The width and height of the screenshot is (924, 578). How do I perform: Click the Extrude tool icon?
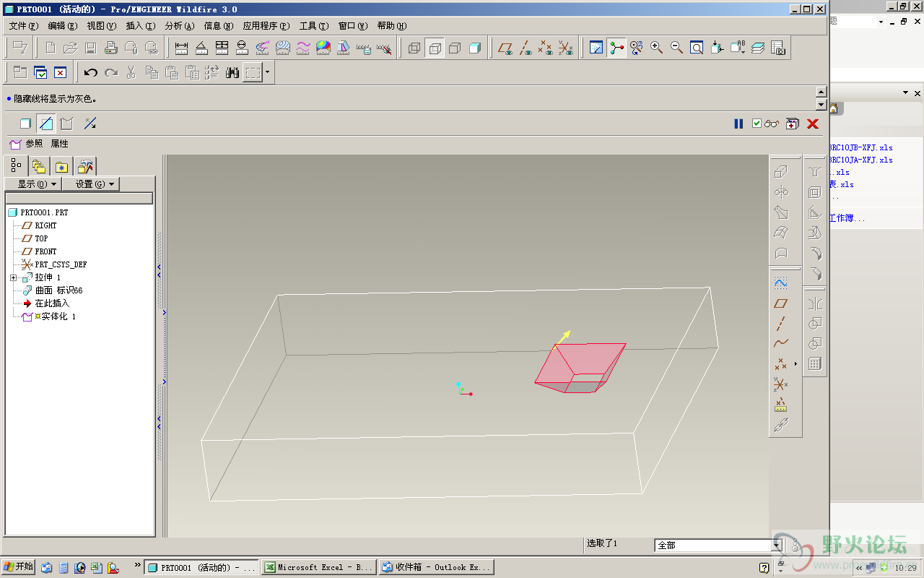[x=781, y=172]
